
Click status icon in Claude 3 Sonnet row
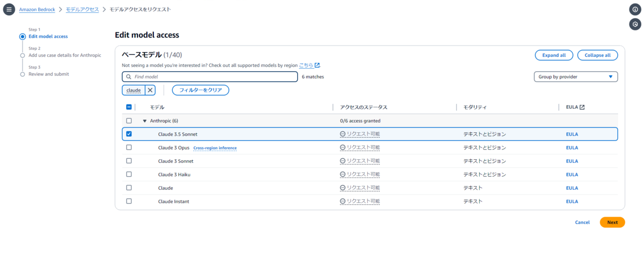click(343, 161)
